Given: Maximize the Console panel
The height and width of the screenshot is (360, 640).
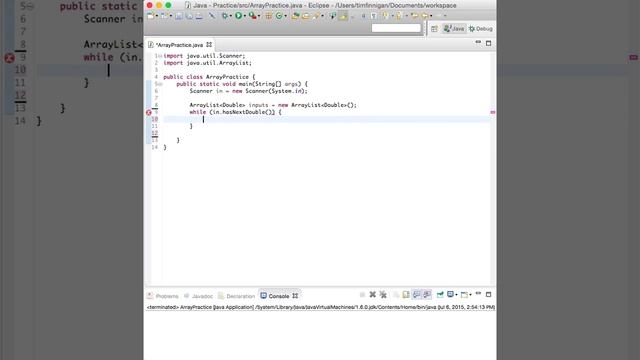Looking at the screenshot, I should 488,294.
